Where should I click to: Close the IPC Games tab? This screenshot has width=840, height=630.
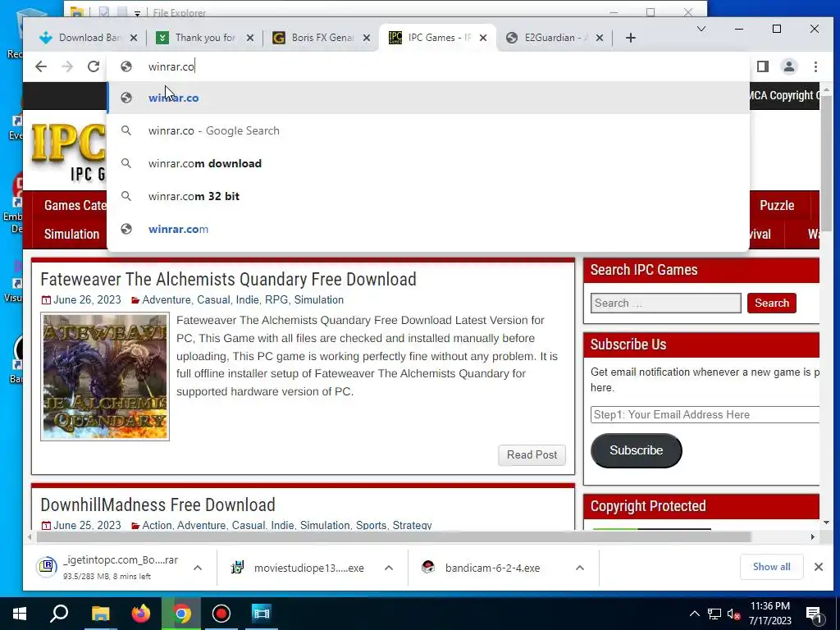tap(482, 38)
